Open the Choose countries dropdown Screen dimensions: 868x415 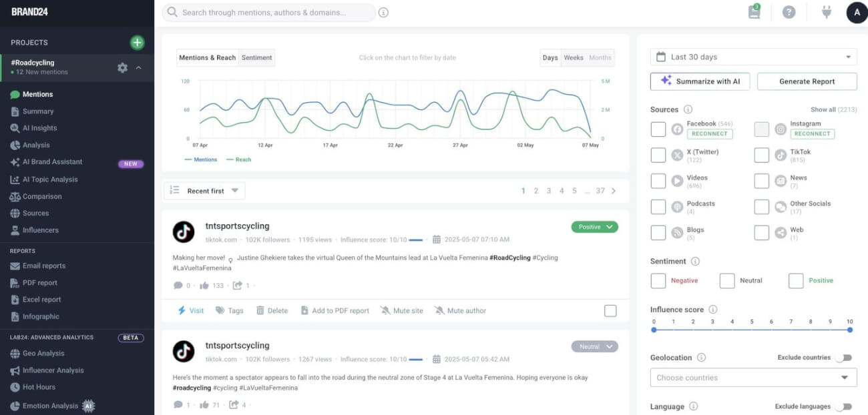[753, 378]
